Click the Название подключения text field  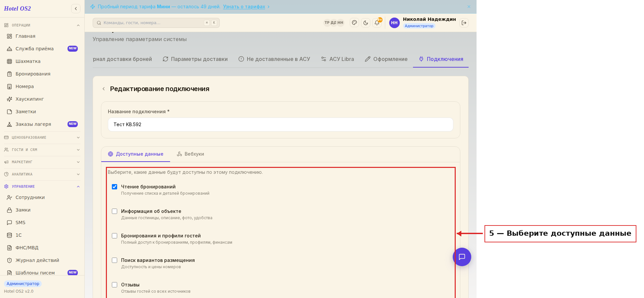pos(280,124)
